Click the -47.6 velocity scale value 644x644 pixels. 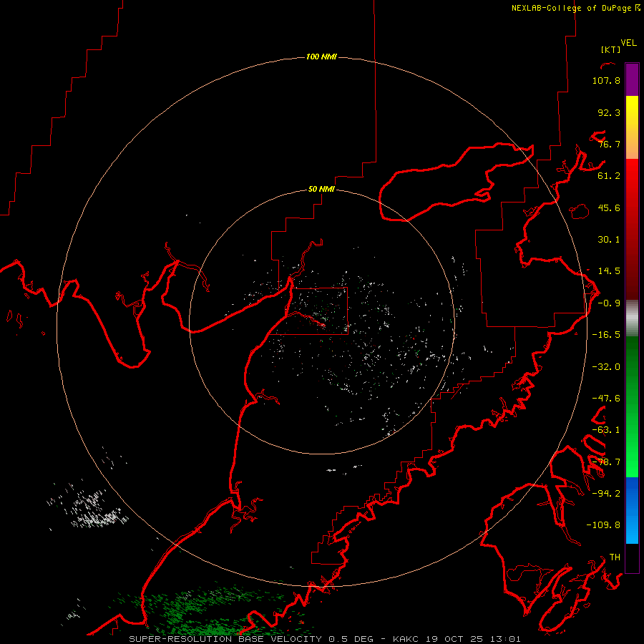pos(606,399)
